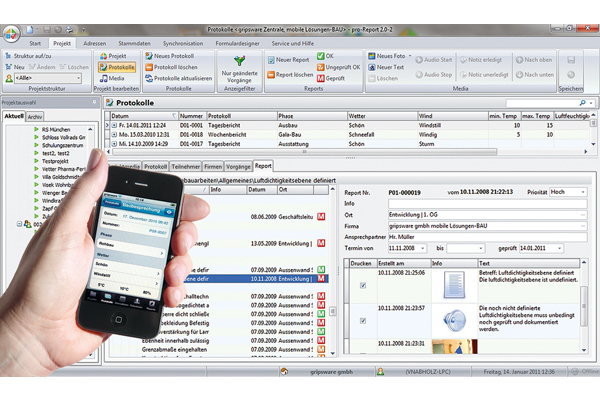Click the Neues Foto icon
The image size is (600, 401).
pos(370,55)
